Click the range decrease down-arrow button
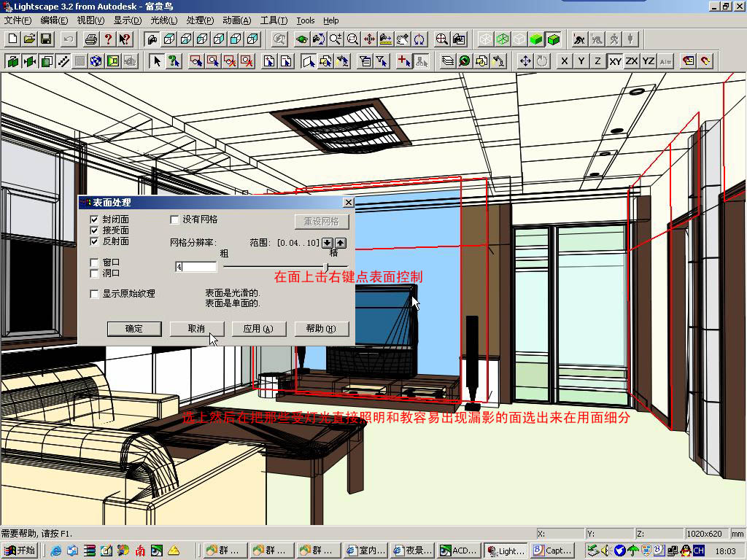This screenshot has height=560, width=747. click(328, 243)
